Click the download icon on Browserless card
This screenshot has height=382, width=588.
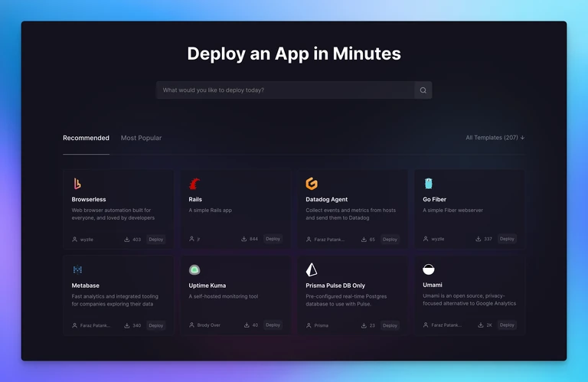127,239
